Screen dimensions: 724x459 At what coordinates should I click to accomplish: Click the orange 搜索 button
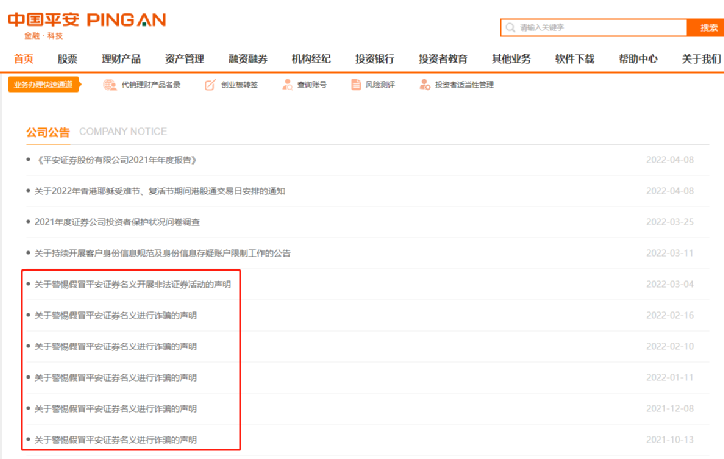706,28
